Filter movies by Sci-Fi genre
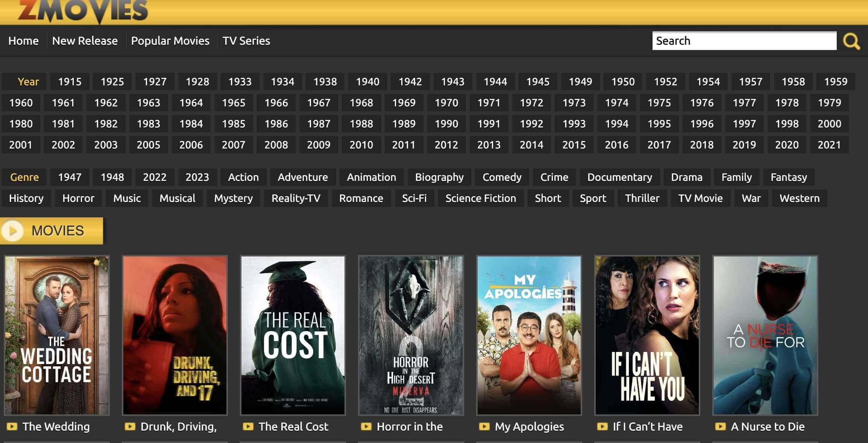This screenshot has height=443, width=868. pos(415,198)
